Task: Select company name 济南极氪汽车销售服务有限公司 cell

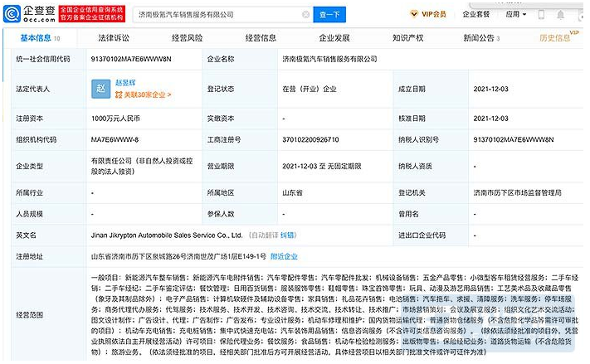Action: tap(329, 59)
